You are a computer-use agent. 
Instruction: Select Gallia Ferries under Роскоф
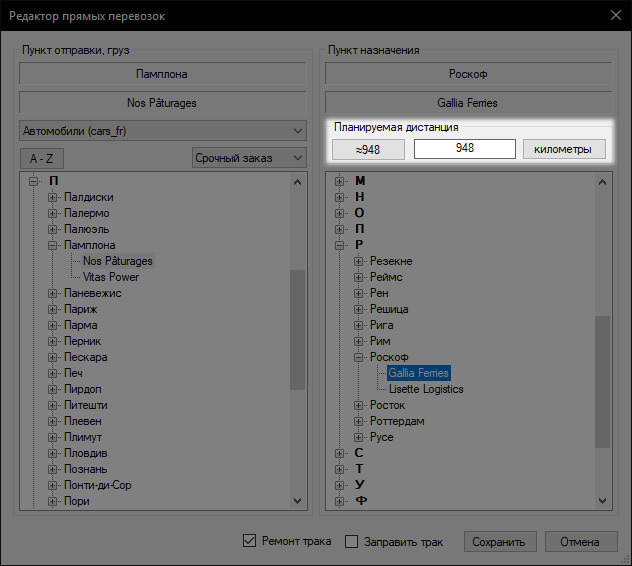click(x=419, y=373)
